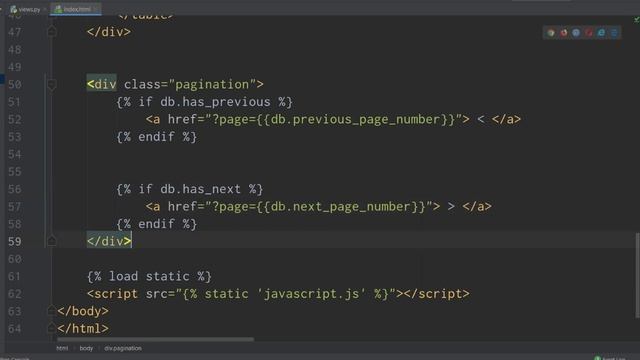
Task: Open preview in Chrome browser icon
Action: [551, 33]
